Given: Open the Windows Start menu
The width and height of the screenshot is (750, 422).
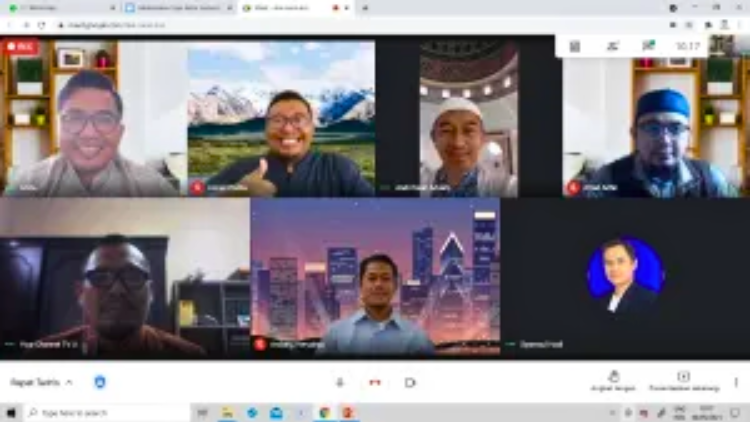Looking at the screenshot, I should tap(11, 412).
